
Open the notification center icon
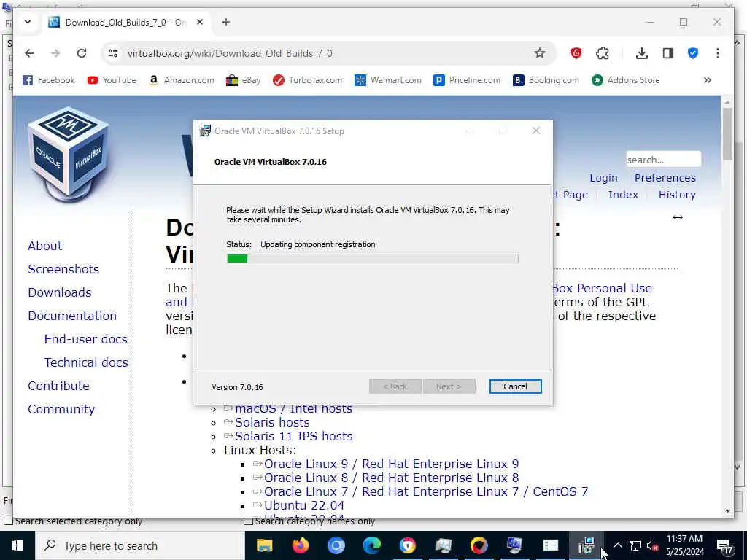pos(724,546)
